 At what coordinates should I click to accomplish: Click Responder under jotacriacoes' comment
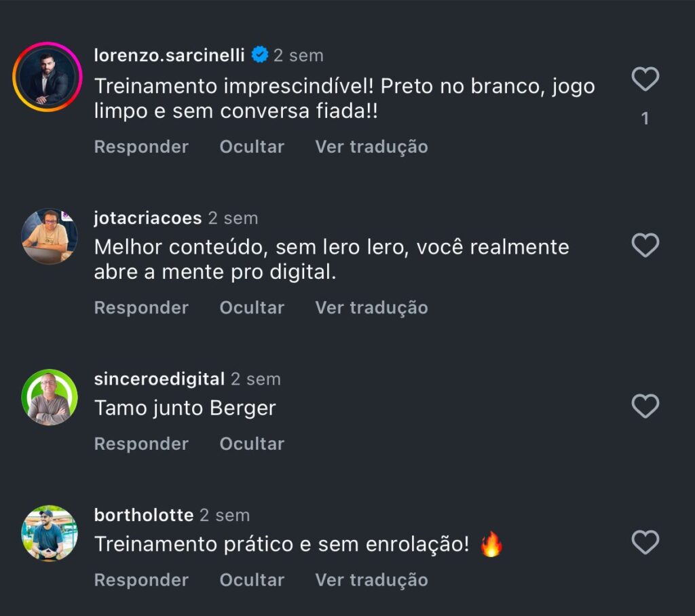coord(141,307)
